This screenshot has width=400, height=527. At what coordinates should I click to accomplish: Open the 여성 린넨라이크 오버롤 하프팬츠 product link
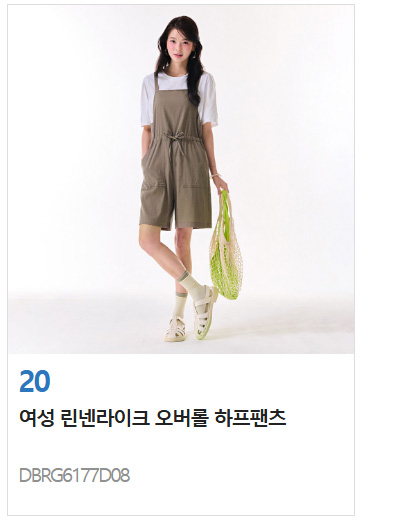[153, 418]
